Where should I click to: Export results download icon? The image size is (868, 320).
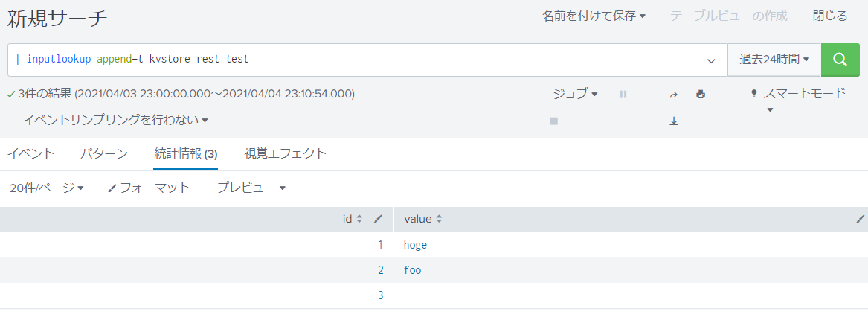(674, 121)
